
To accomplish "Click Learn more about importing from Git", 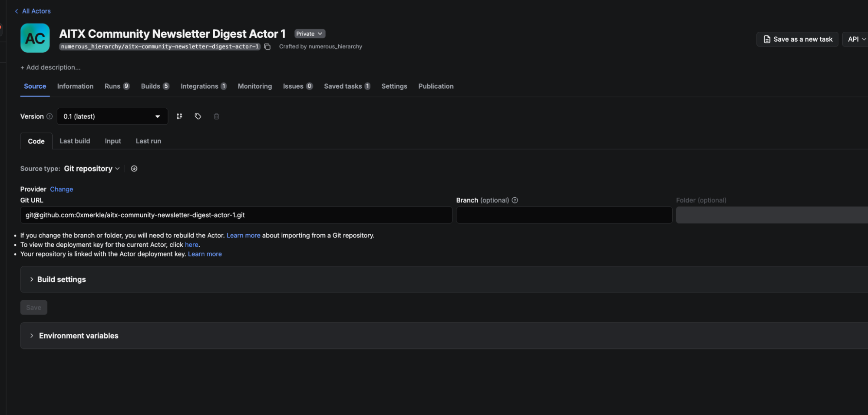I will pos(244,236).
